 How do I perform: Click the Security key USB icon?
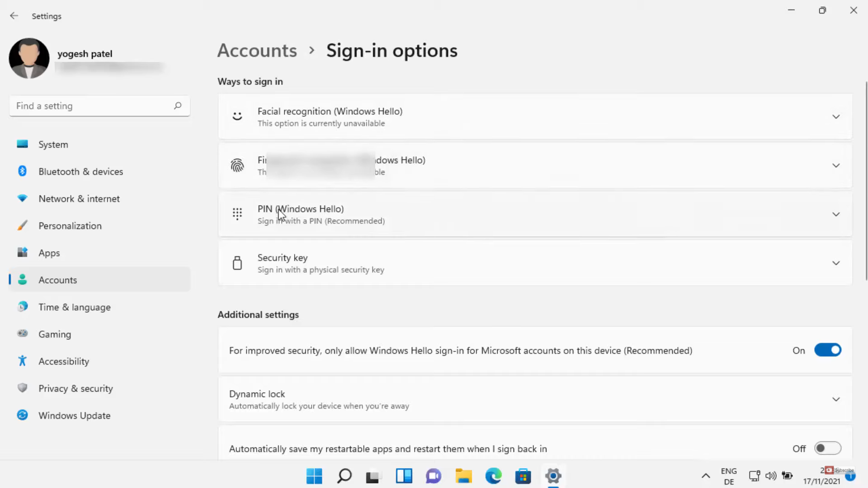tap(237, 263)
